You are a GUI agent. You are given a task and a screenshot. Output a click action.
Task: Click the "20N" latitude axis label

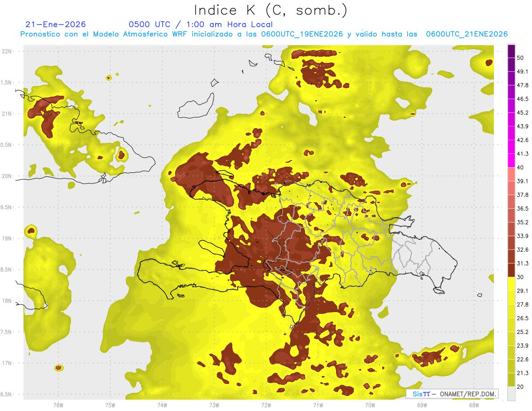[7, 176]
